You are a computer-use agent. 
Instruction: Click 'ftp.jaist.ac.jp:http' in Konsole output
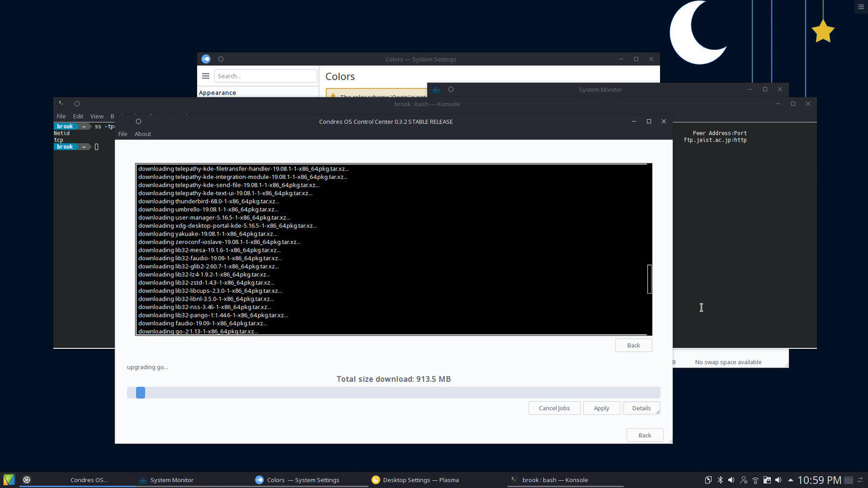pyautogui.click(x=715, y=140)
